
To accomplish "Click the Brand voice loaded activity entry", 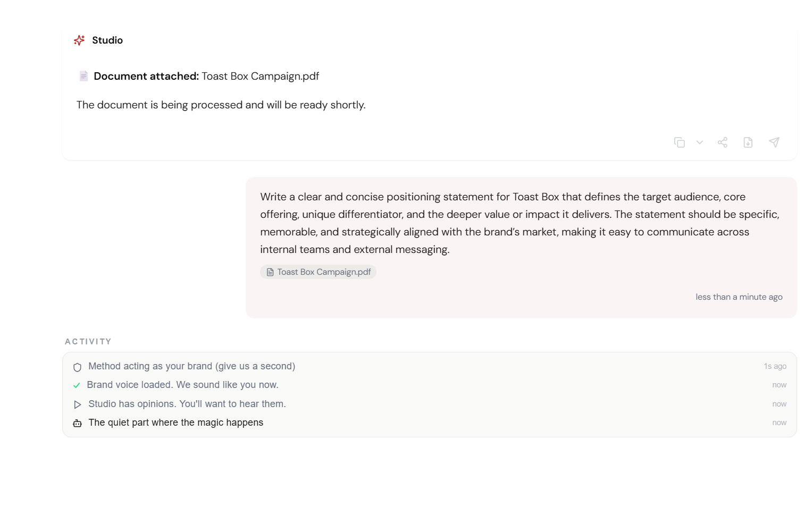I will [x=183, y=385].
